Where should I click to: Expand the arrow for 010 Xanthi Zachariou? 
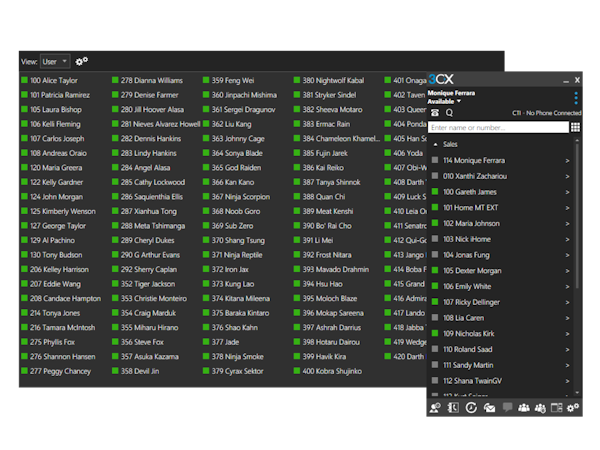pos(567,176)
